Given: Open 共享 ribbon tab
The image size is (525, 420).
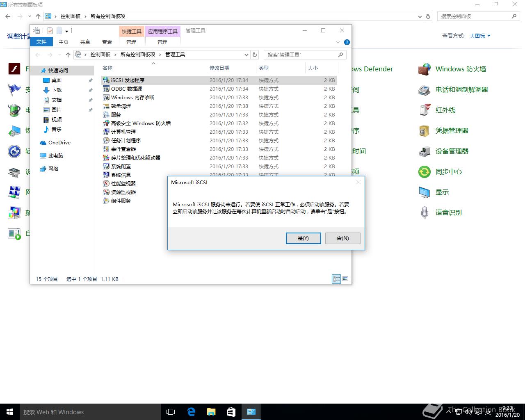Looking at the screenshot, I should click(x=85, y=42).
